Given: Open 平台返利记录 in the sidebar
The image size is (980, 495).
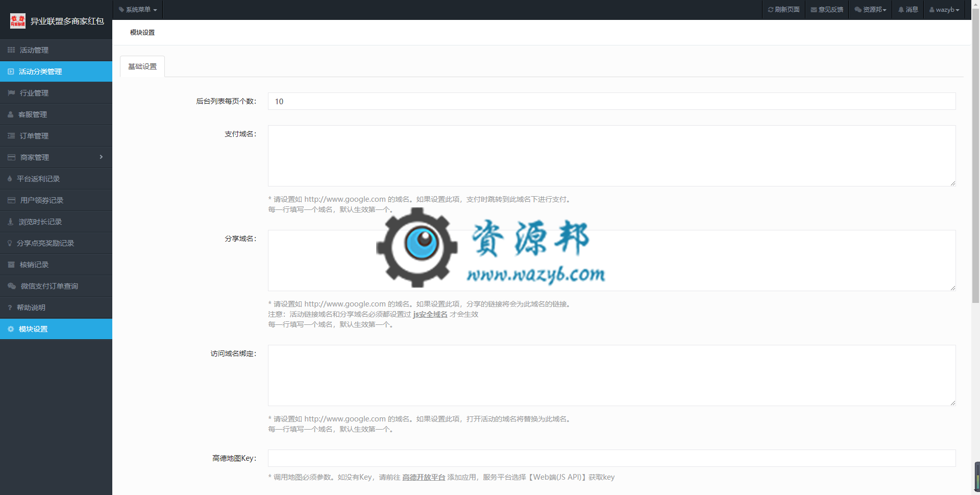Looking at the screenshot, I should (x=56, y=179).
